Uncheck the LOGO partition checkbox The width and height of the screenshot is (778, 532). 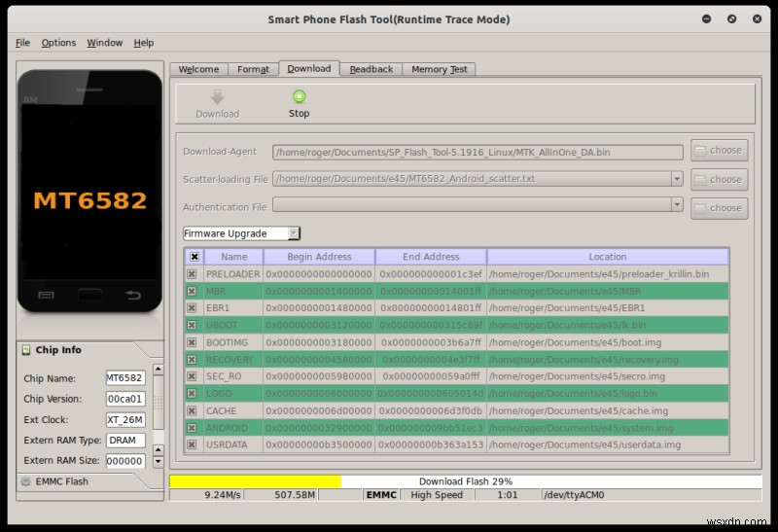click(192, 394)
